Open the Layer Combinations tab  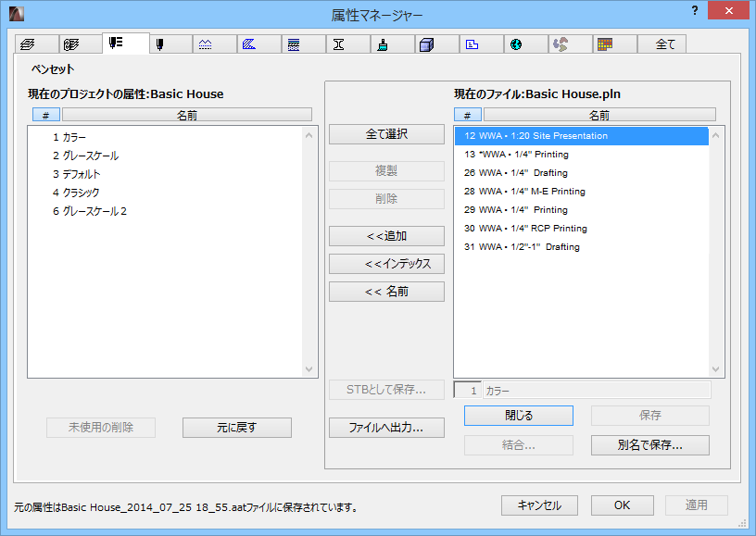tap(81, 44)
